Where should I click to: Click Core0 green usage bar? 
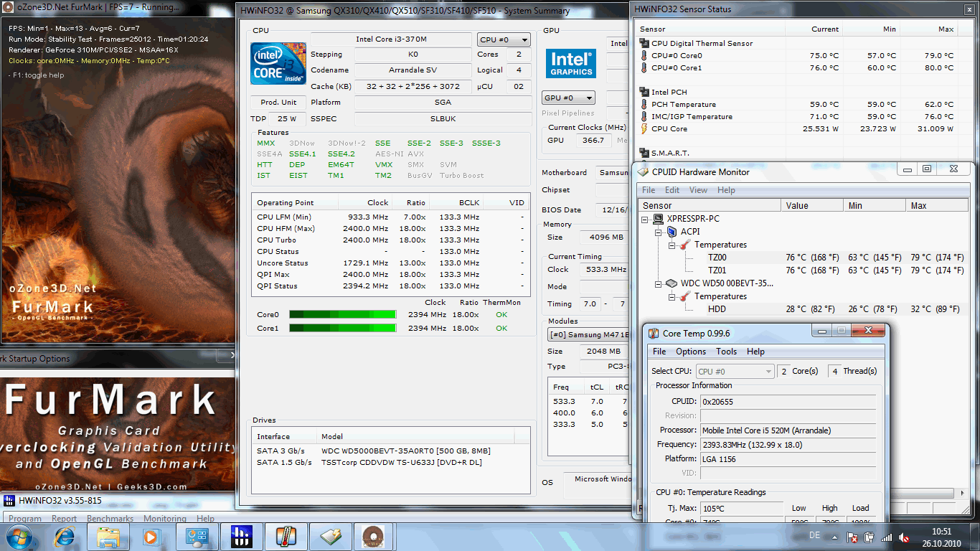point(342,314)
